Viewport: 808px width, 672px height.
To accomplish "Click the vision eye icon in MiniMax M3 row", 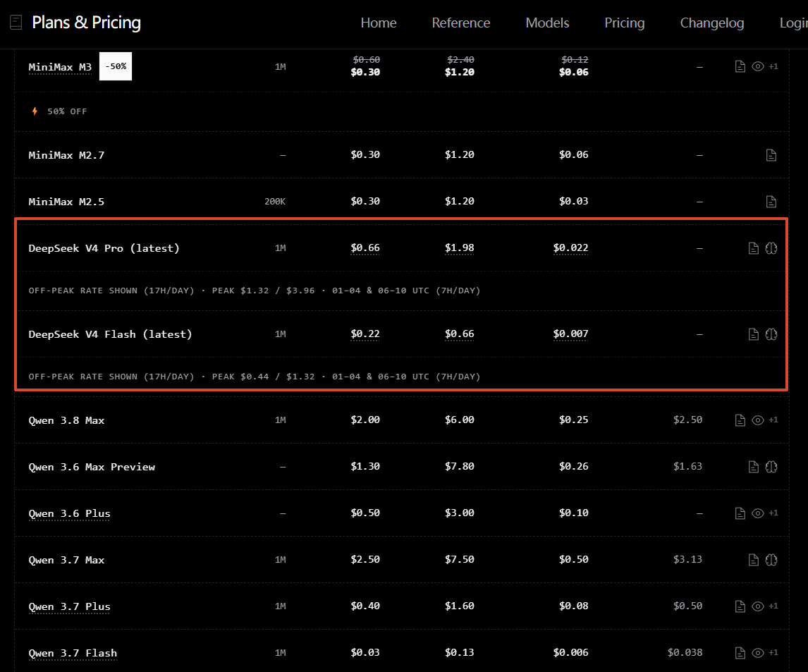I will (x=757, y=66).
